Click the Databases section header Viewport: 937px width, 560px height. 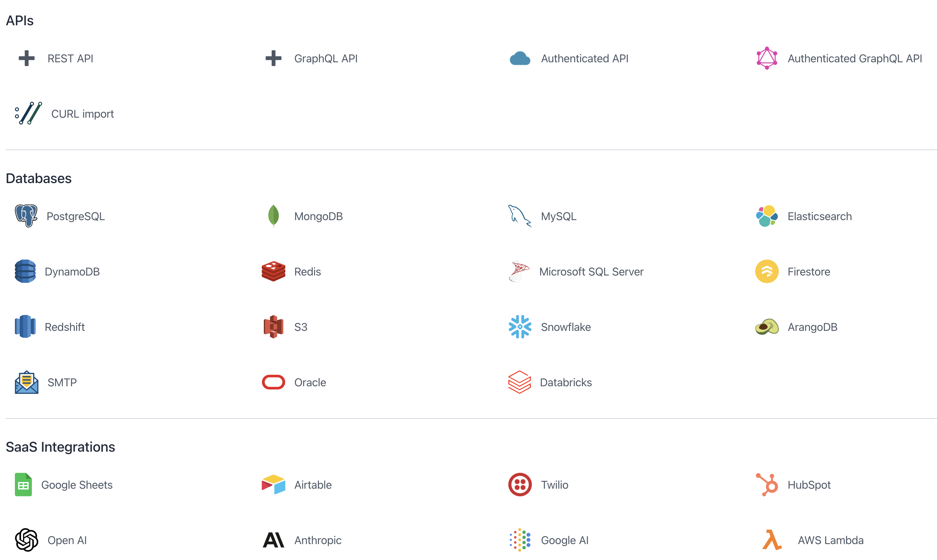tap(38, 178)
